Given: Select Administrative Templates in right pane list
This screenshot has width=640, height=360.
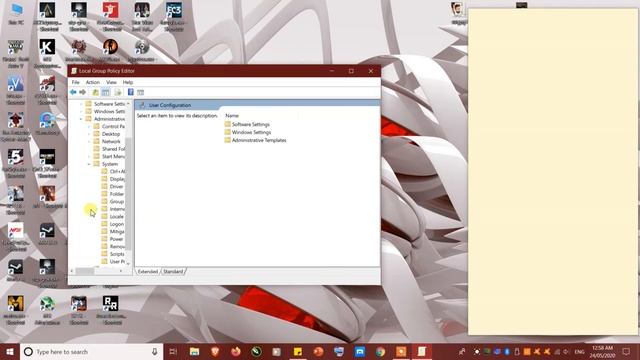Looking at the screenshot, I should (x=255, y=140).
